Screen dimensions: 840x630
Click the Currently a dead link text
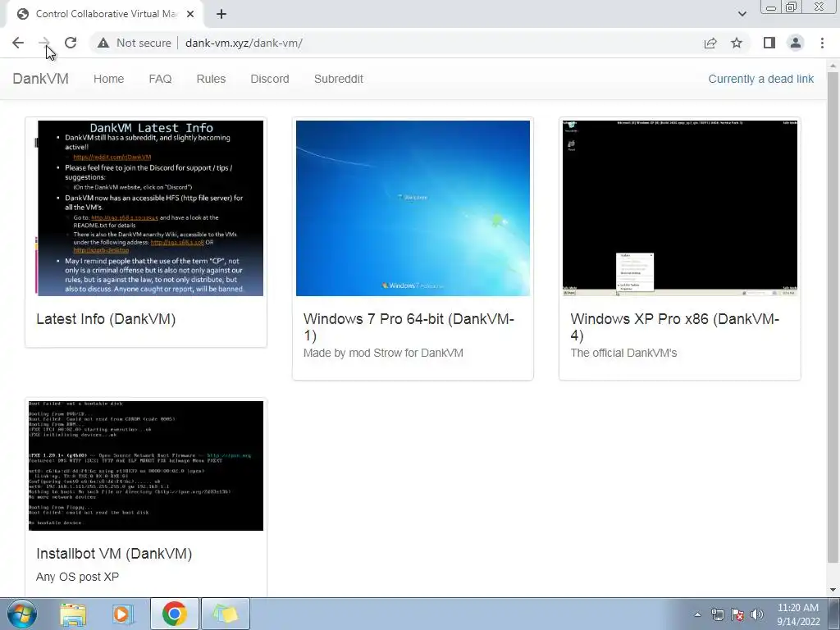click(x=760, y=79)
